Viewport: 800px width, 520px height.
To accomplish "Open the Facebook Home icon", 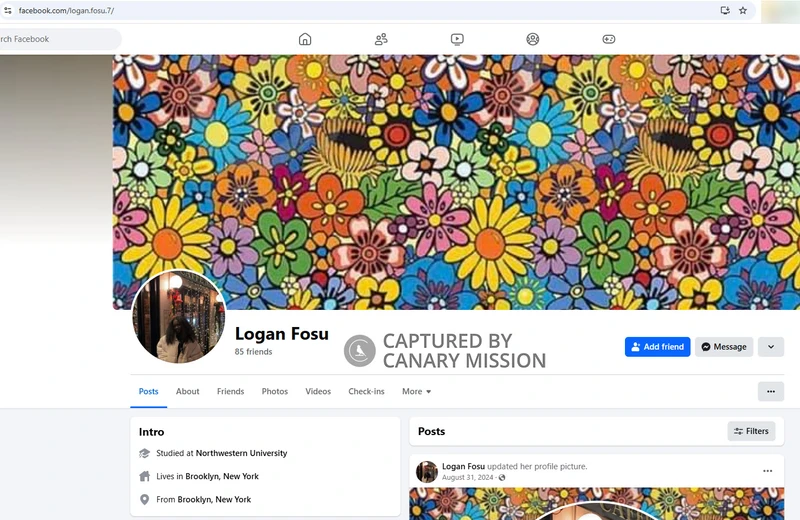I will [x=305, y=39].
